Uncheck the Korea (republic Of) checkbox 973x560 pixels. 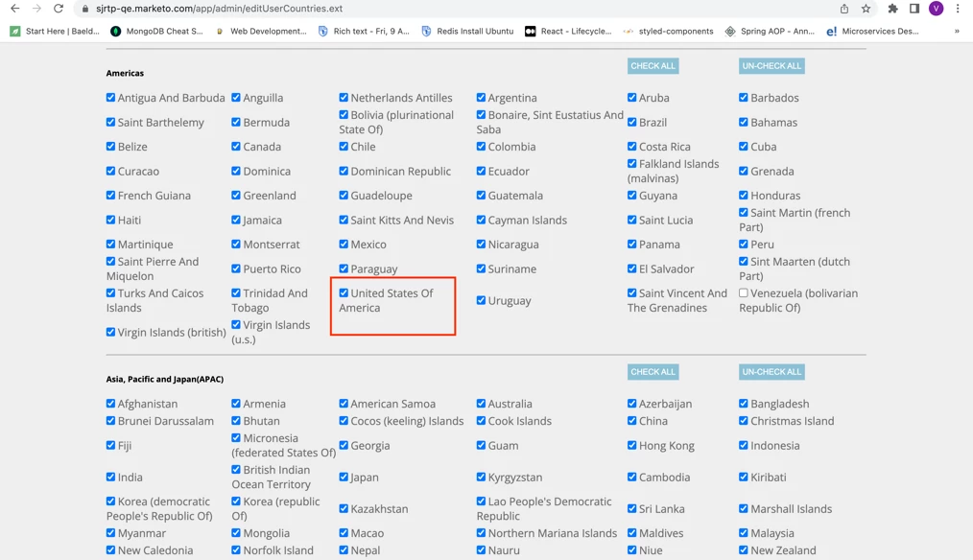coord(236,502)
